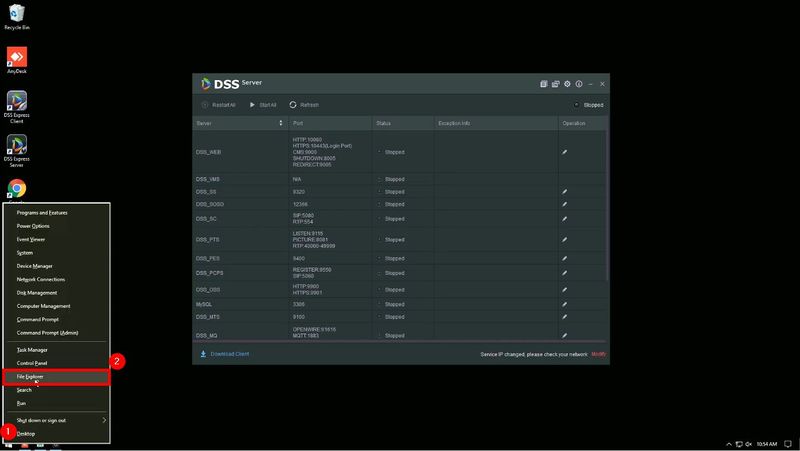Click the Status column header

[403, 123]
